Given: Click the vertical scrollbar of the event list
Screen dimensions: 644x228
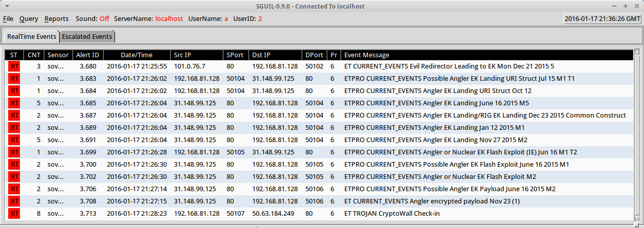Looking at the screenshot, I should pos(637,133).
